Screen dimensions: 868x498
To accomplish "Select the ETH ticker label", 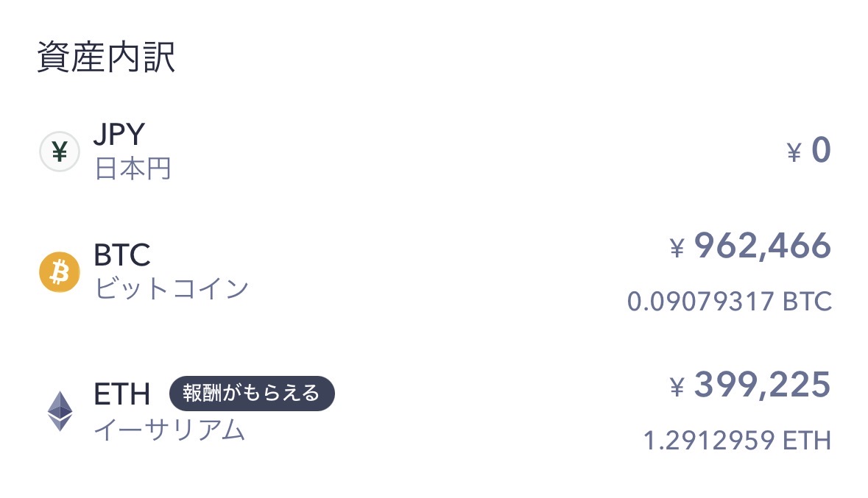I will coord(122,394).
